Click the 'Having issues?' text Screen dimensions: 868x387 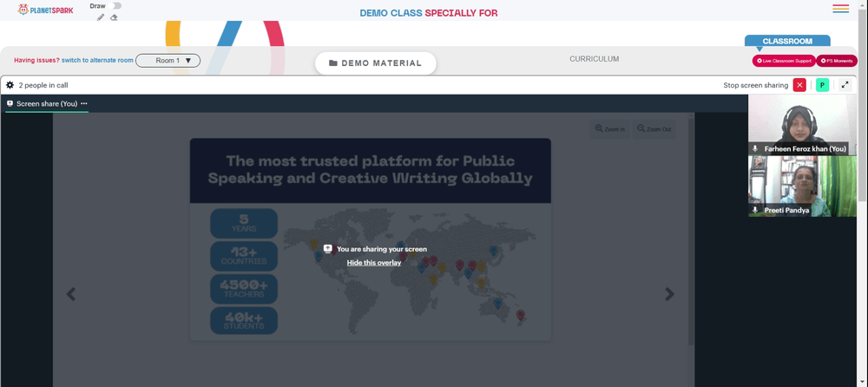pyautogui.click(x=36, y=61)
